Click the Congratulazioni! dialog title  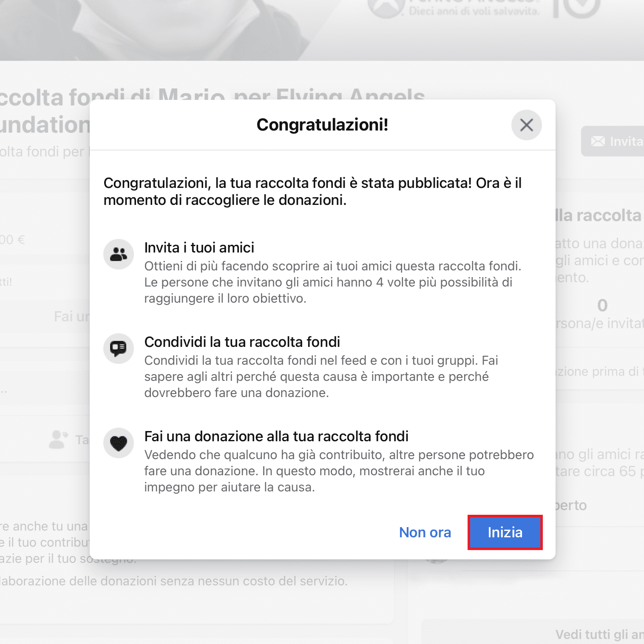[x=322, y=125]
